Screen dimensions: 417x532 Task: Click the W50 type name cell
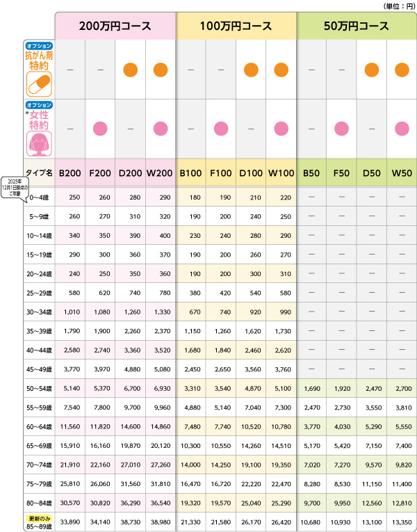tap(402, 172)
